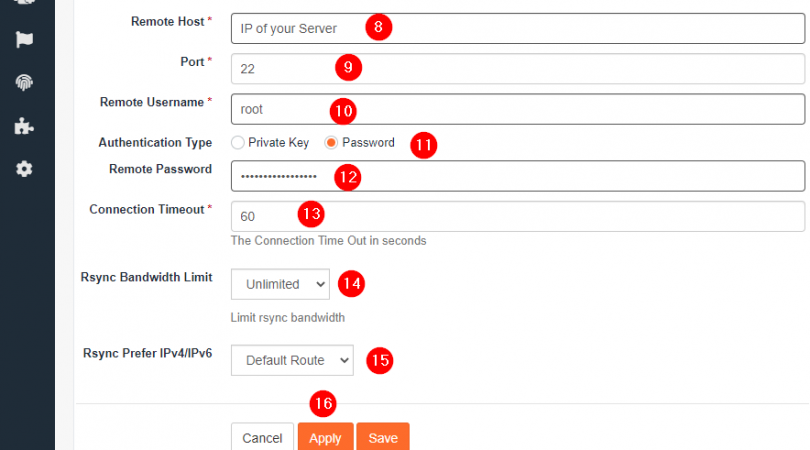810x450 pixels.
Task: Click the flag icon in the sidebar
Action: [24, 40]
